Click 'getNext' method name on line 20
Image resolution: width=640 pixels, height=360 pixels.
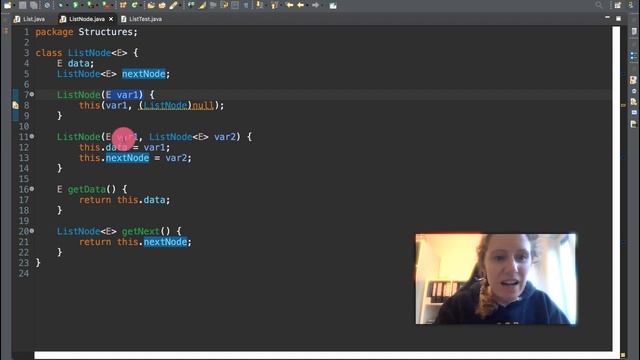tap(141, 231)
